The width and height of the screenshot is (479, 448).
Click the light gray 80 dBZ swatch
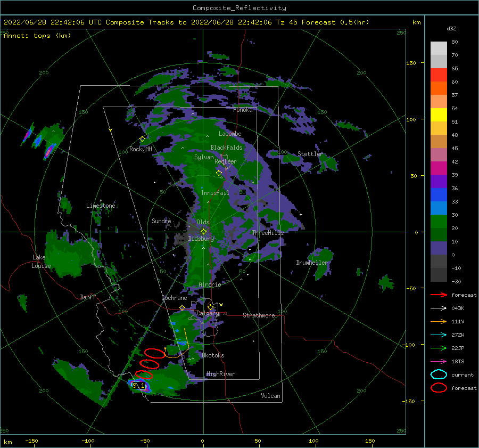point(439,48)
